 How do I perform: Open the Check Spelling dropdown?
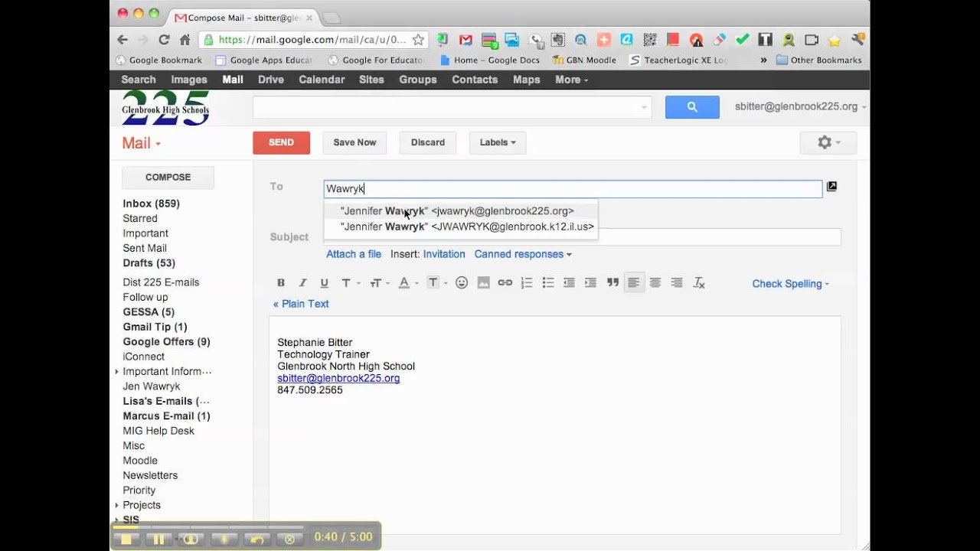pyautogui.click(x=791, y=284)
